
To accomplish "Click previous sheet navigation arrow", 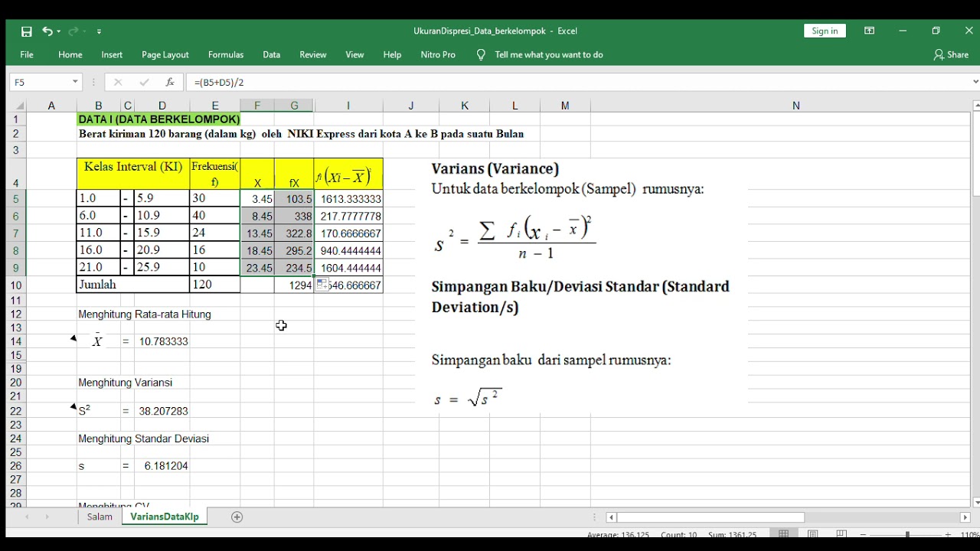I will click(x=28, y=517).
